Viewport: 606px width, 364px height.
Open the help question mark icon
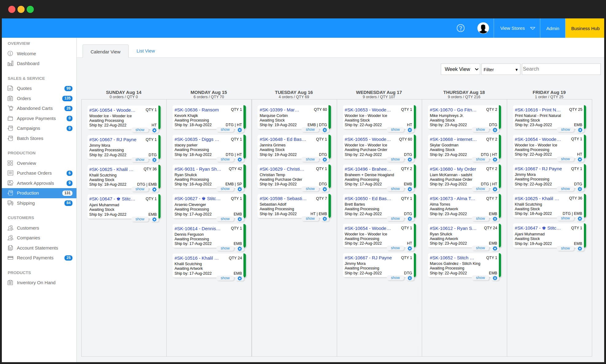click(460, 28)
